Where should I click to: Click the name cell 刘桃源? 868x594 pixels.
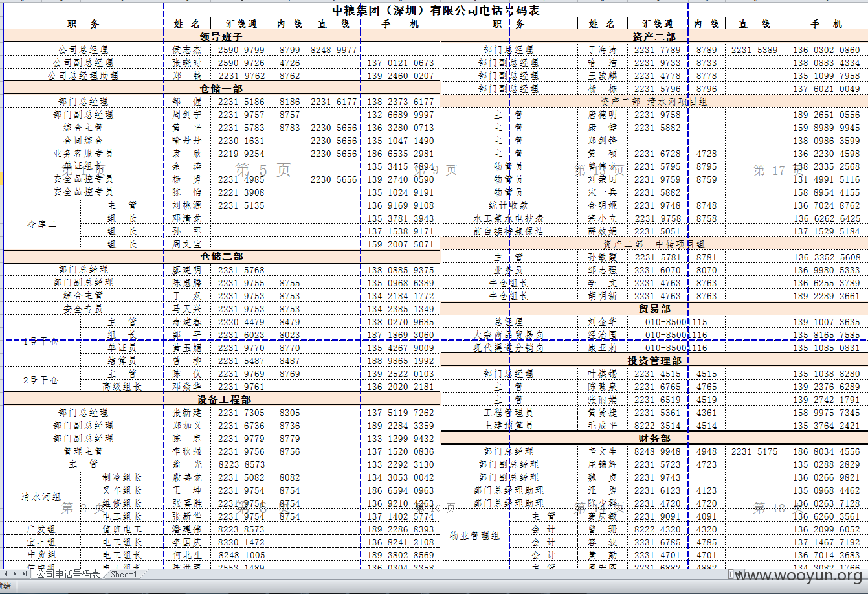187,205
